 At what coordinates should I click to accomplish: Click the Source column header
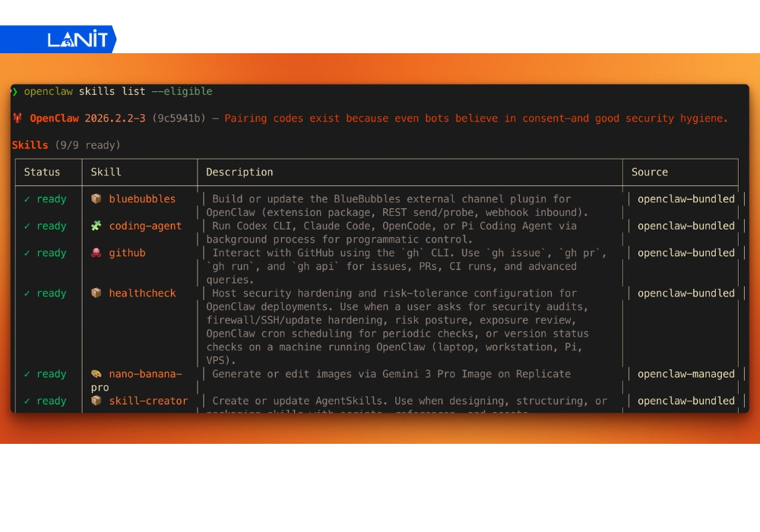coord(650,172)
